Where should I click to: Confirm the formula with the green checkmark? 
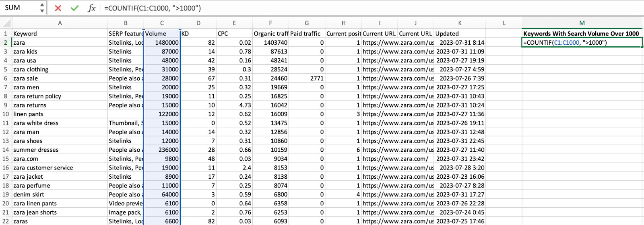click(x=74, y=8)
